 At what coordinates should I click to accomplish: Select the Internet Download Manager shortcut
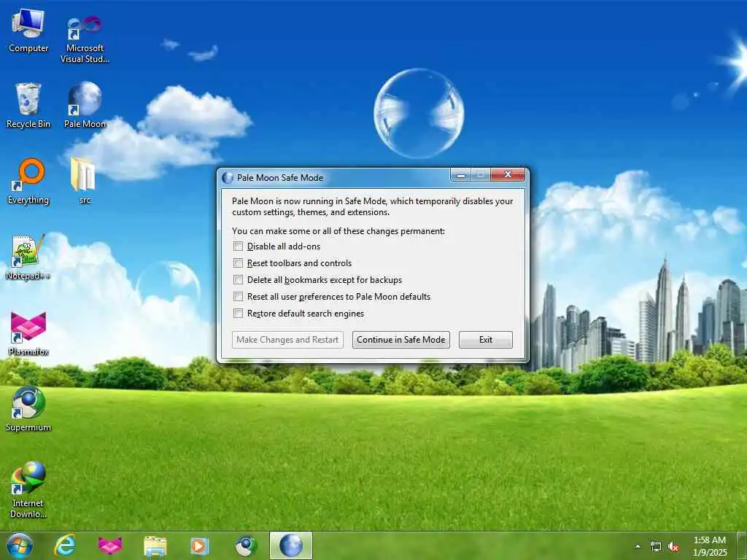tap(28, 490)
